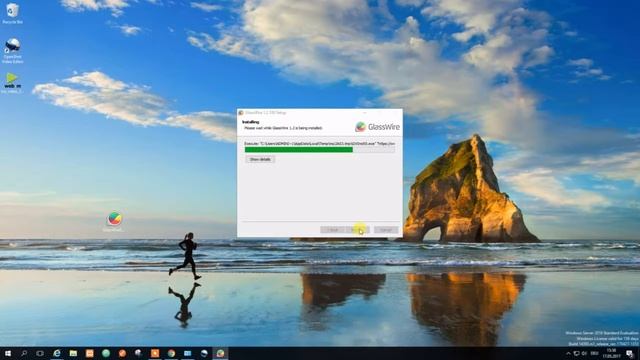The image size is (640, 360).
Task: Open the taskbar clock and date
Action: 611,353
